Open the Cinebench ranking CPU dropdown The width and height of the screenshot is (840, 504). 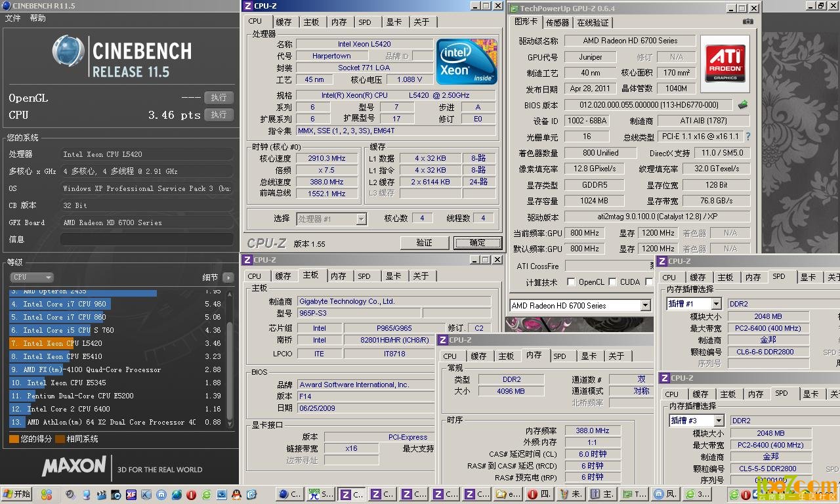31,277
